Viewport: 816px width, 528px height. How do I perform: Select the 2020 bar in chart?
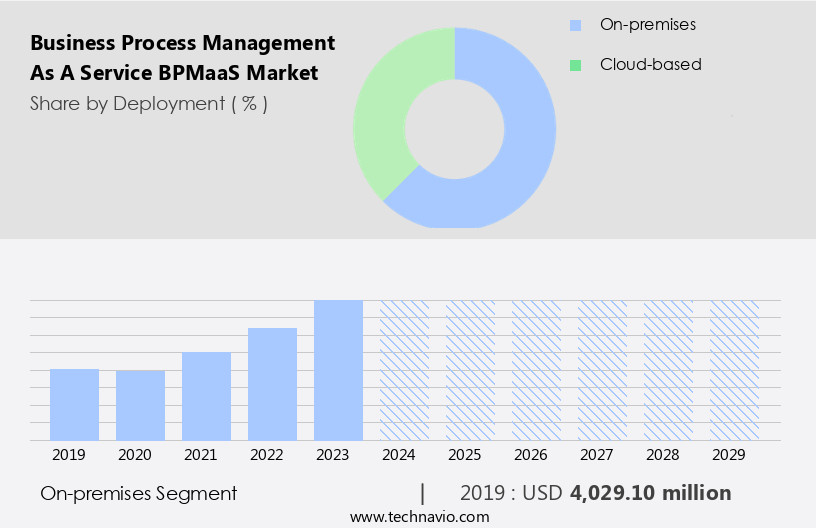coord(140,405)
